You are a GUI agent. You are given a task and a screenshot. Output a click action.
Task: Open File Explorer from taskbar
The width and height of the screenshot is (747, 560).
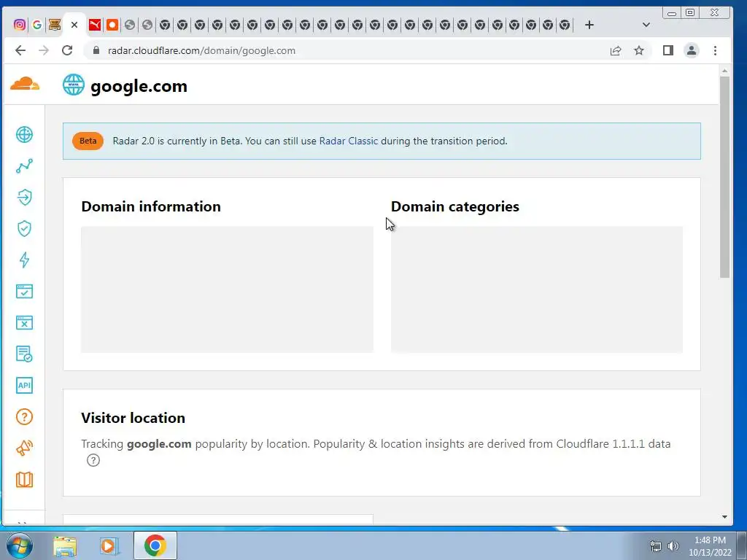coord(65,546)
